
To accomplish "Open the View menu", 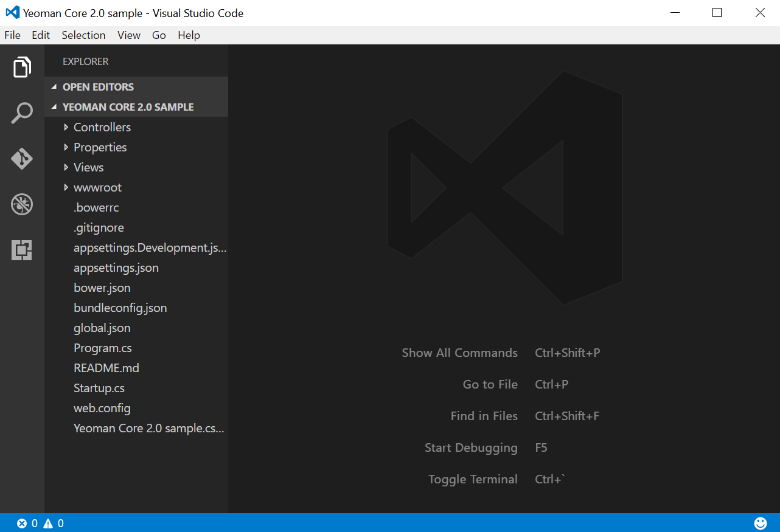I will (129, 35).
